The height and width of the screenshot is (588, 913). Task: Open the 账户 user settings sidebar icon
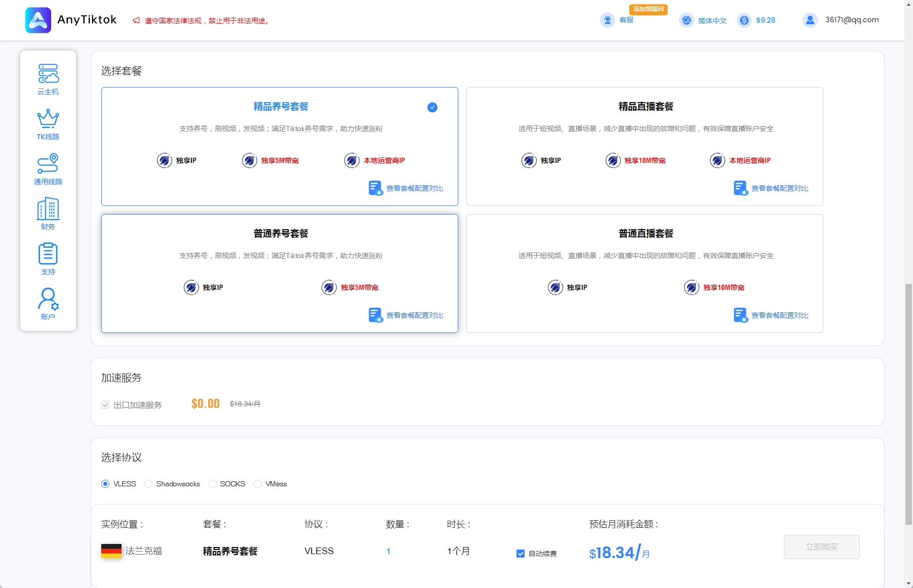click(48, 299)
